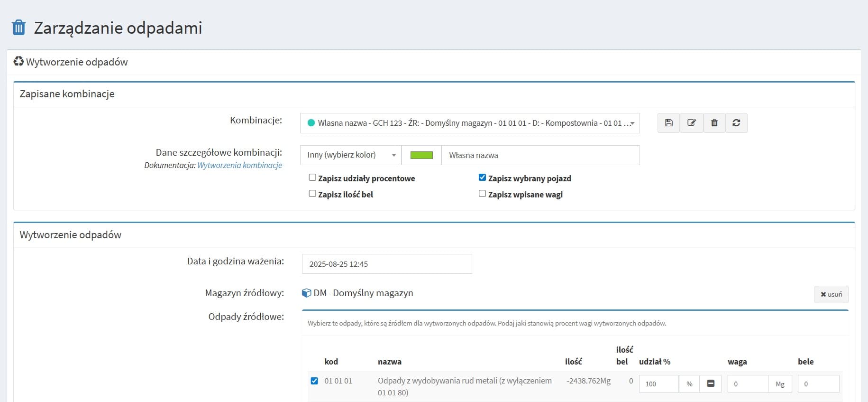Viewport: 868px width, 402px height.
Task: Click the recycle icon beside Wytworzenie odpadów
Action: coord(18,62)
